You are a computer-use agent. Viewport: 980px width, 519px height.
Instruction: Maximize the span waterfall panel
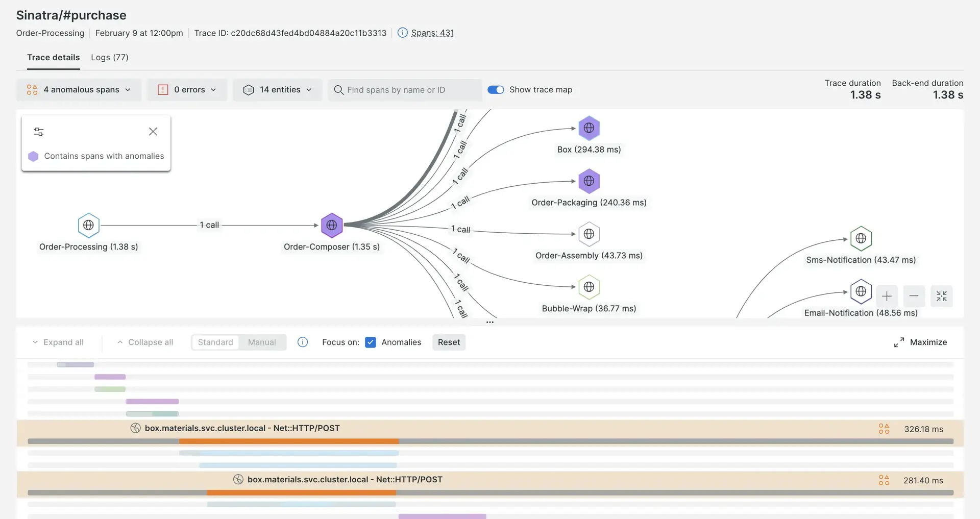coord(920,342)
